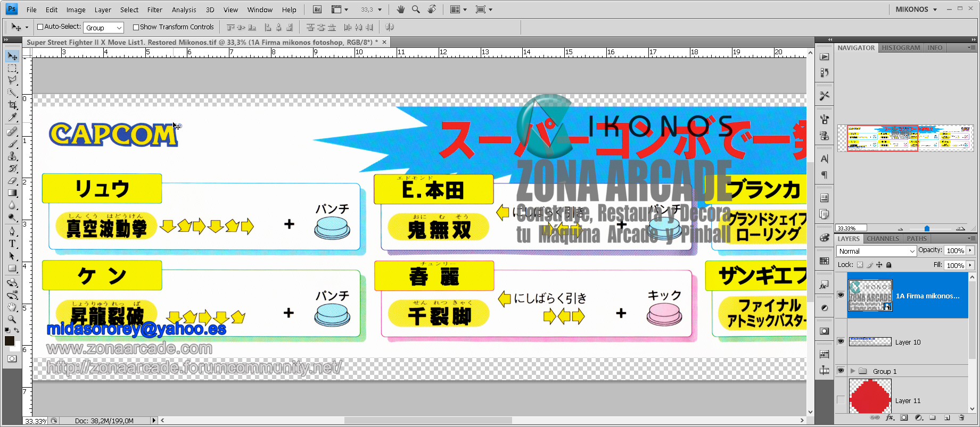Click the foreground color swatch
This screenshot has width=980, height=427.
pyautogui.click(x=9, y=341)
